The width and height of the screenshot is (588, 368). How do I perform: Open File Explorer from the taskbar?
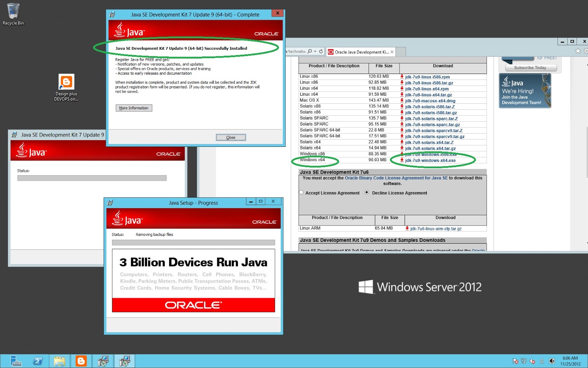tap(59, 361)
